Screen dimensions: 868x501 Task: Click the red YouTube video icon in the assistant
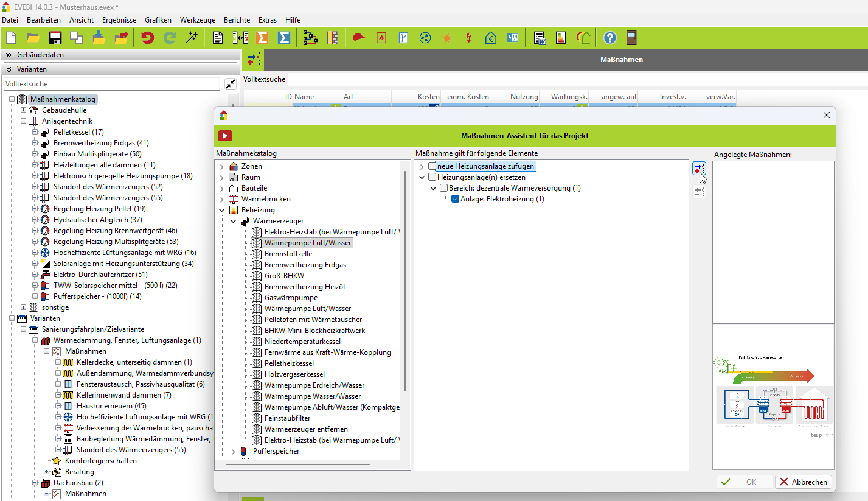coord(225,136)
